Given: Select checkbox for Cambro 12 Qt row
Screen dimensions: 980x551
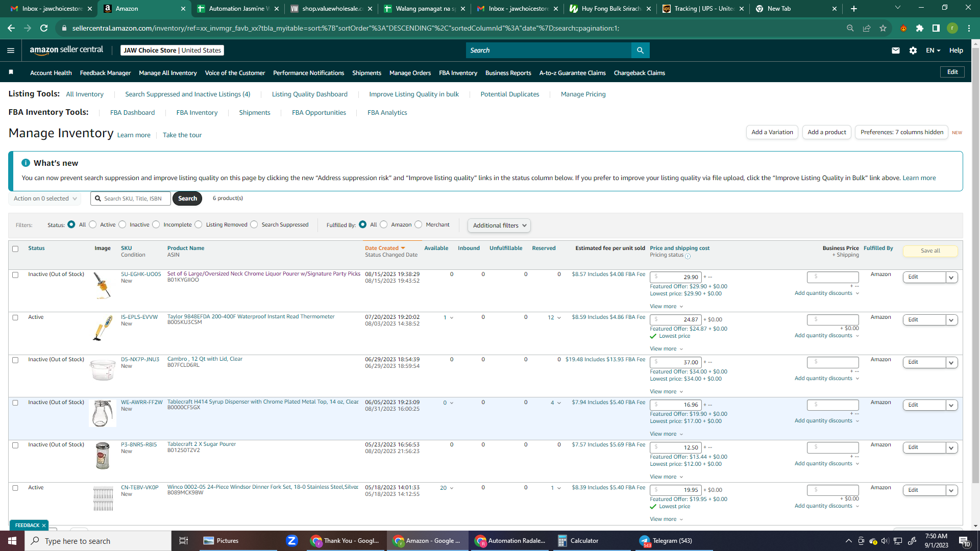Looking at the screenshot, I should tap(15, 360).
